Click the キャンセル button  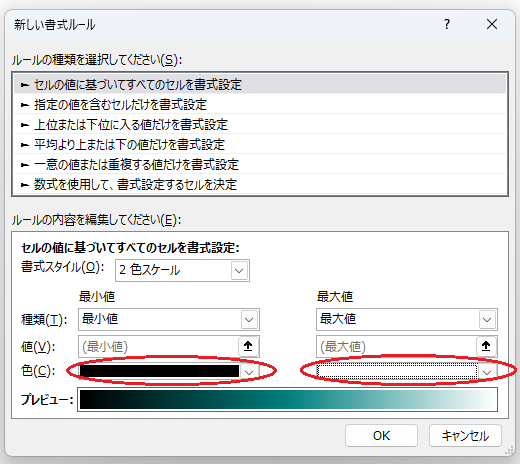(x=465, y=435)
